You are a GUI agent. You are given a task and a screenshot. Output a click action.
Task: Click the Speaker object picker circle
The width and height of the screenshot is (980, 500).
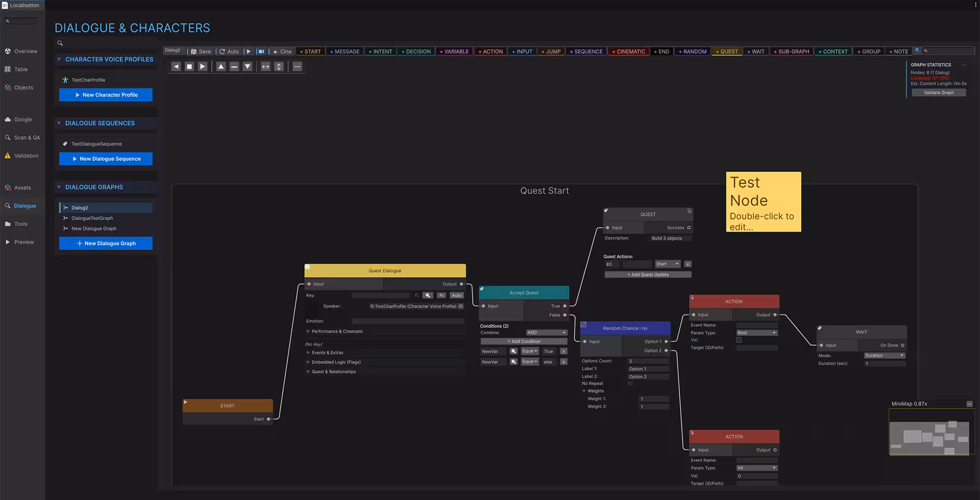[461, 306]
